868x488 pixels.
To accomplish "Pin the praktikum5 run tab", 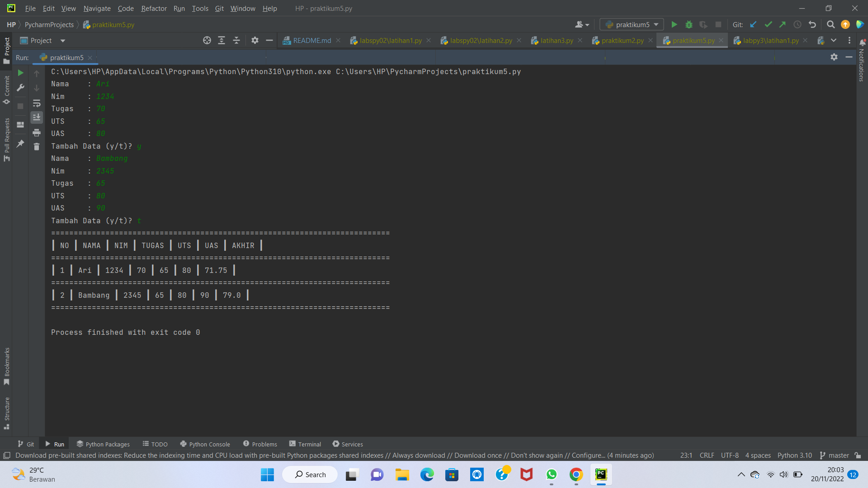I will tap(20, 144).
